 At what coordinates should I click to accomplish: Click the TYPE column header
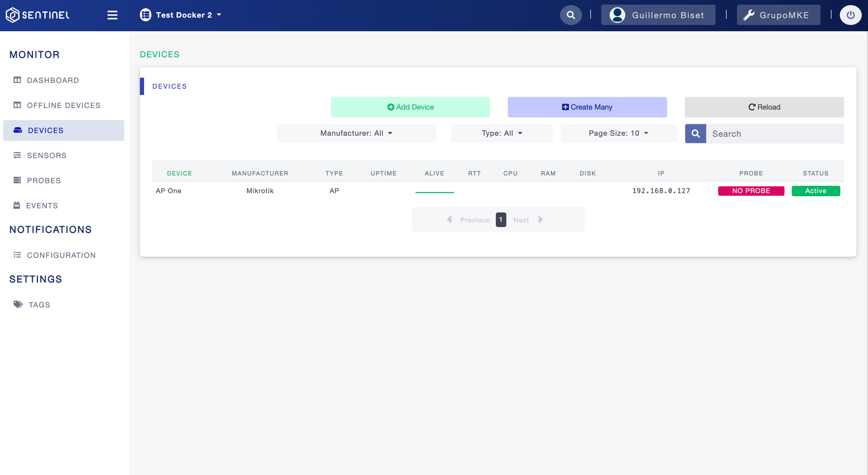click(x=334, y=173)
